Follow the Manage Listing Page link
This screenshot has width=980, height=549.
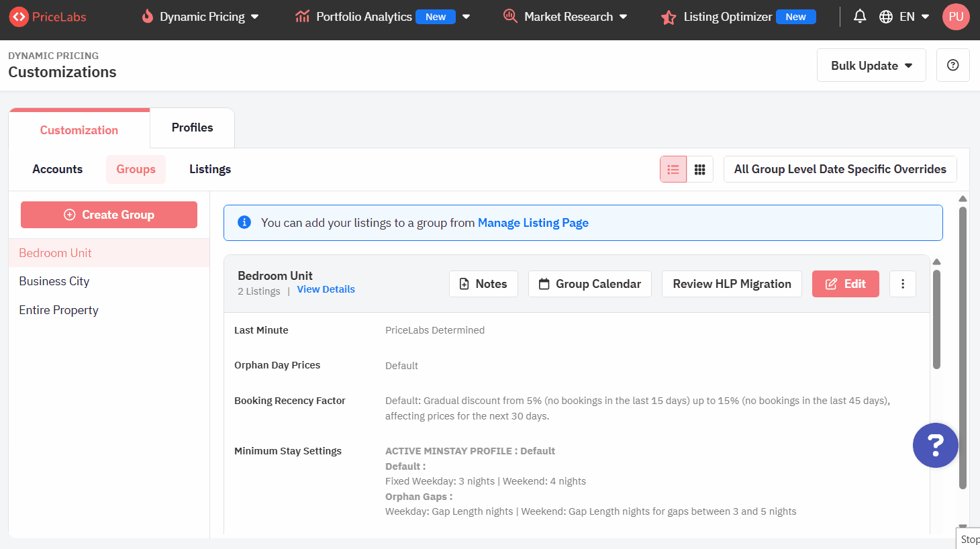click(x=532, y=223)
